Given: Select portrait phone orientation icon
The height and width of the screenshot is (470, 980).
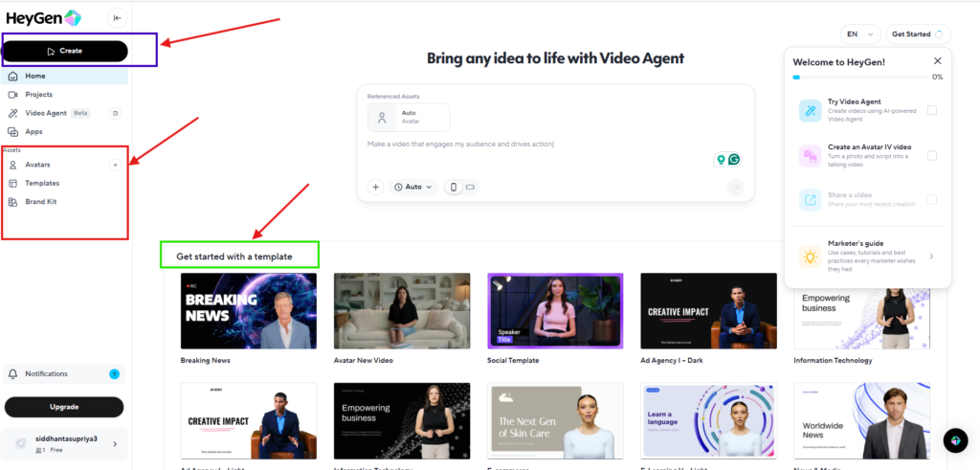Looking at the screenshot, I should point(454,187).
